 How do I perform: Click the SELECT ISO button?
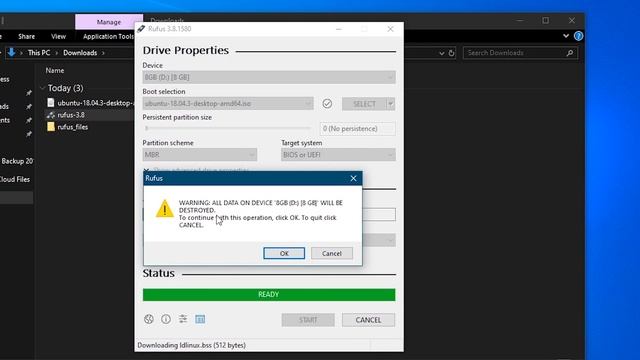[364, 104]
